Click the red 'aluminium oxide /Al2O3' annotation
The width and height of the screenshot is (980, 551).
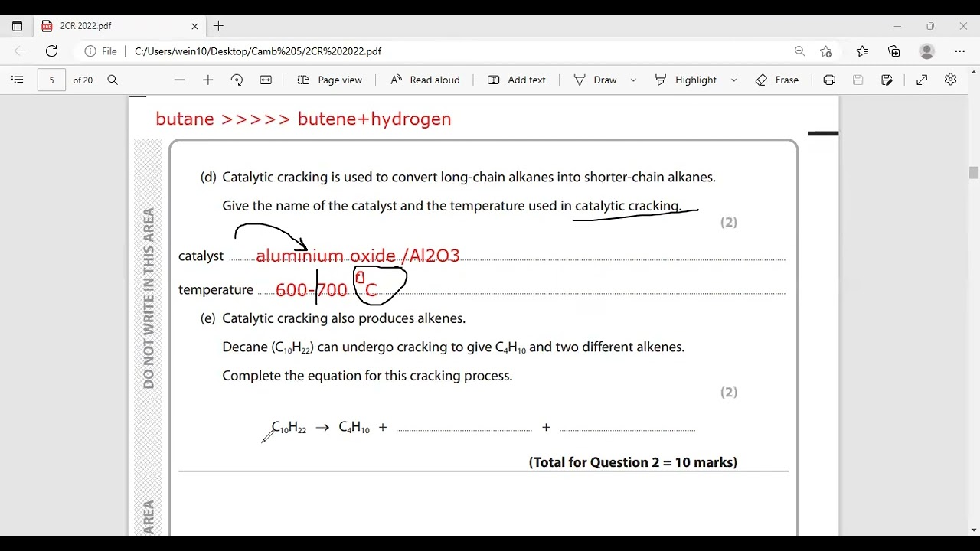[x=358, y=256]
